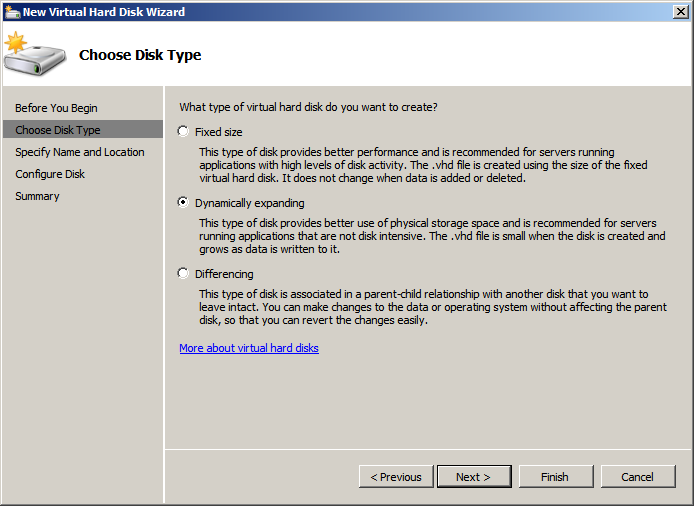This screenshot has height=506, width=694.
Task: Open the More about virtual hard disks link
Action: click(x=249, y=348)
